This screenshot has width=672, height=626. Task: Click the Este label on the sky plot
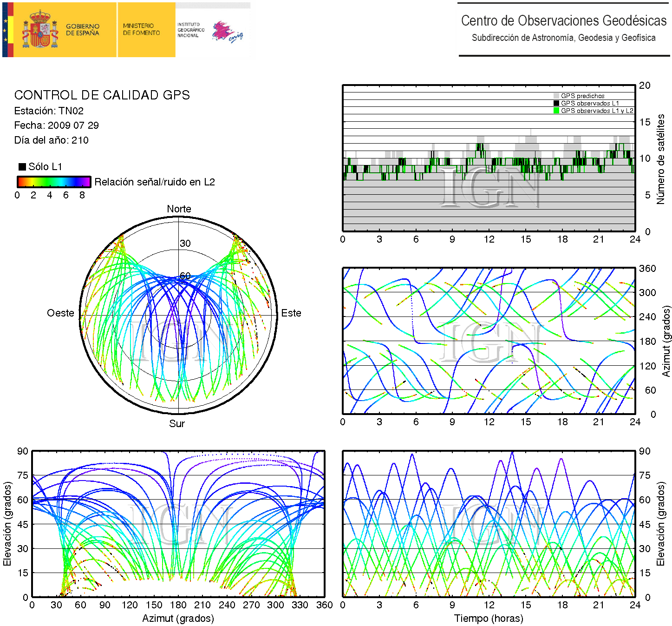[x=291, y=313]
